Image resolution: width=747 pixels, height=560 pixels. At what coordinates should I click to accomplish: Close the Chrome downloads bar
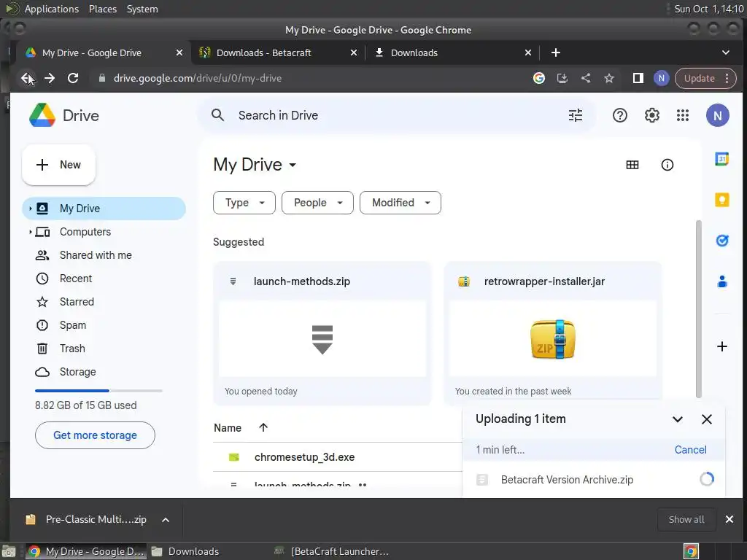[x=729, y=519]
